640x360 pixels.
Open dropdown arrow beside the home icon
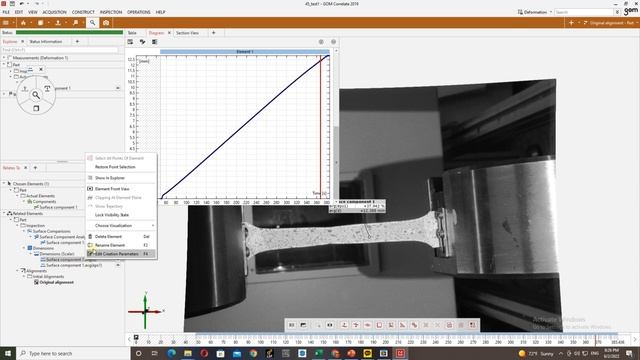(31, 23)
